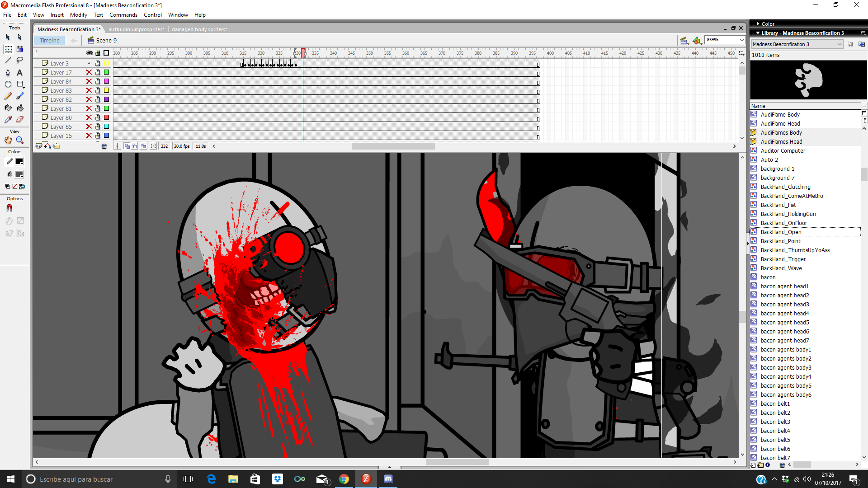This screenshot has height=488, width=868.
Task: Select the Gradient Transform tool
Action: coord(19,49)
